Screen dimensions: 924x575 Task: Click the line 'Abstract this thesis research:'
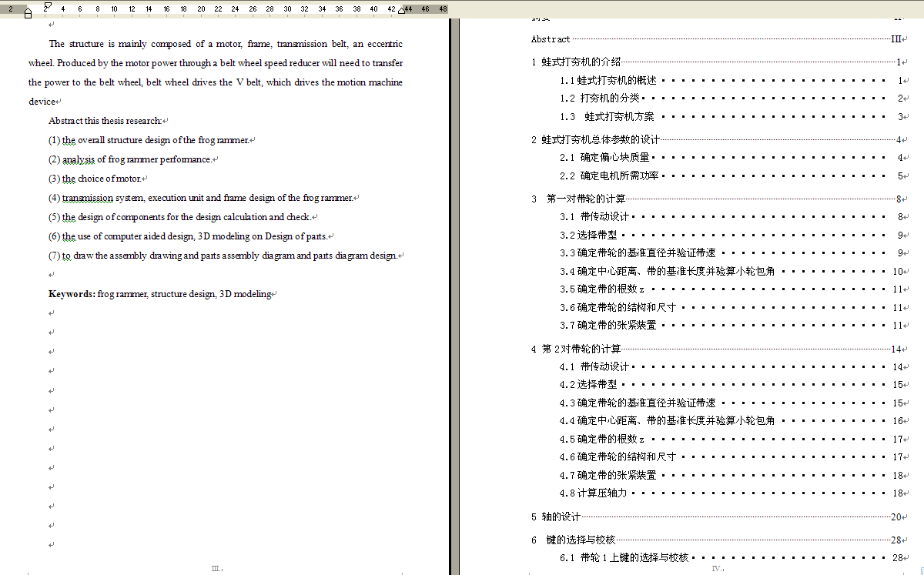tap(105, 121)
